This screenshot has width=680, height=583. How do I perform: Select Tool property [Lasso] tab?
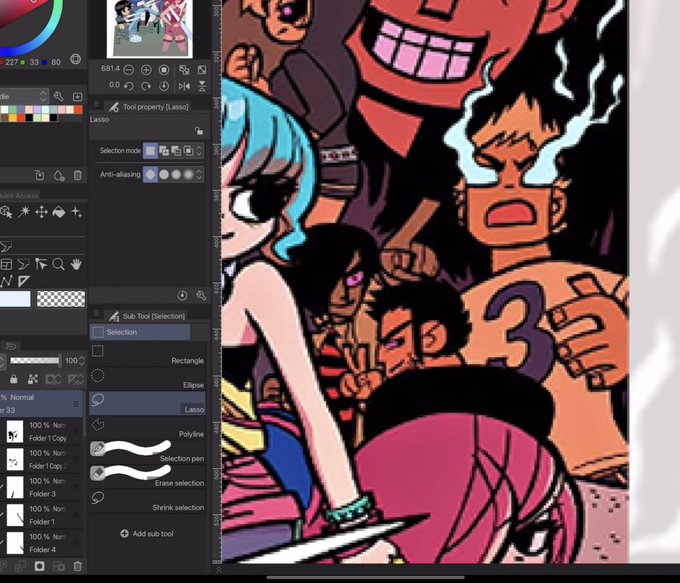pyautogui.click(x=149, y=107)
